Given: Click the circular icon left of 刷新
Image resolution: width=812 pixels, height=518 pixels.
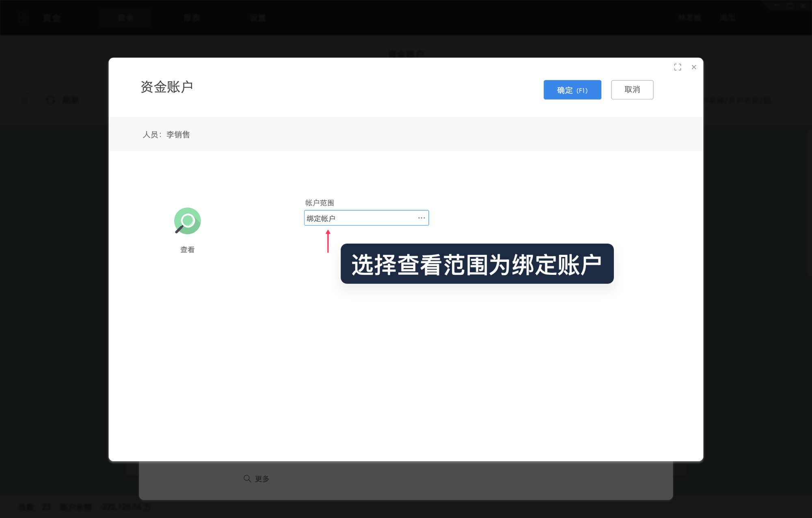Looking at the screenshot, I should click(x=24, y=100).
